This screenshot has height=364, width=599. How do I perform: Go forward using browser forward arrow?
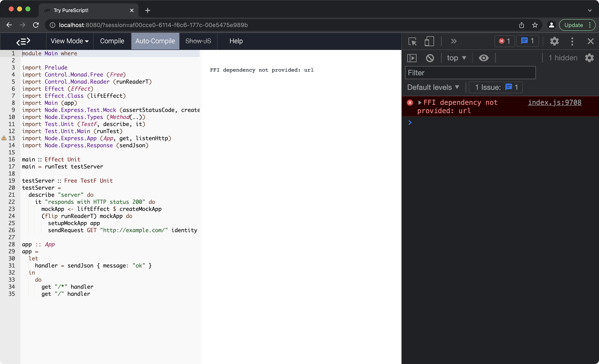(22, 25)
